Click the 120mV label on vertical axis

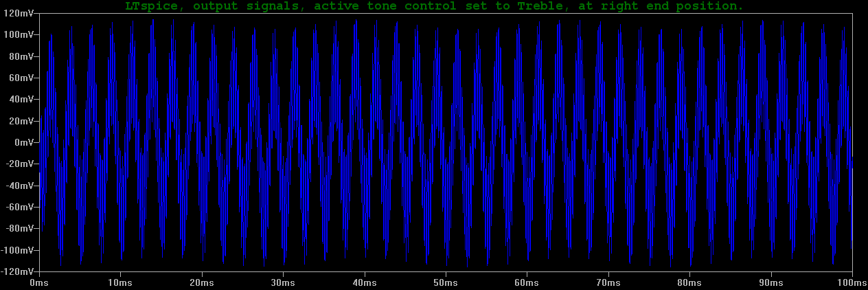(19, 13)
